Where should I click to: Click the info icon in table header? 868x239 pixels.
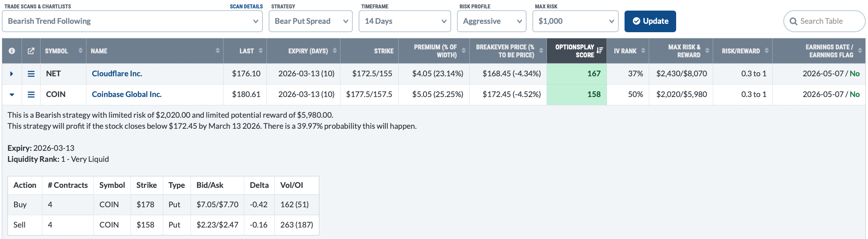point(12,51)
